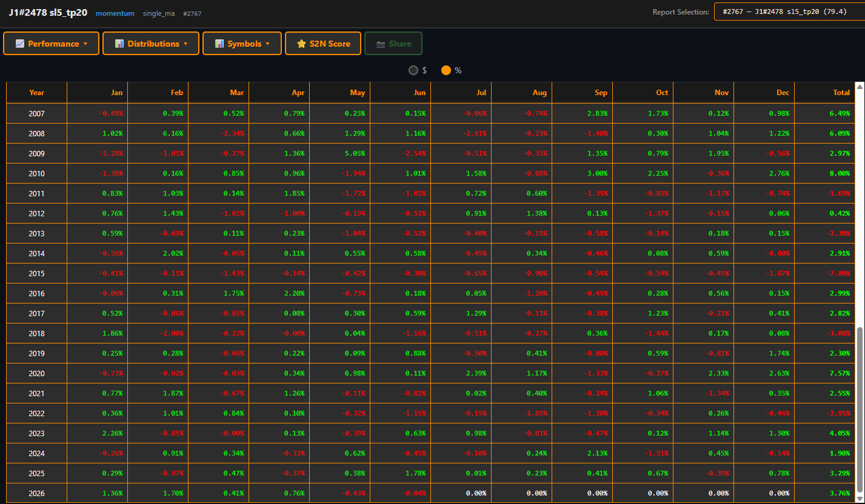Click the Nov column header

tap(704, 93)
